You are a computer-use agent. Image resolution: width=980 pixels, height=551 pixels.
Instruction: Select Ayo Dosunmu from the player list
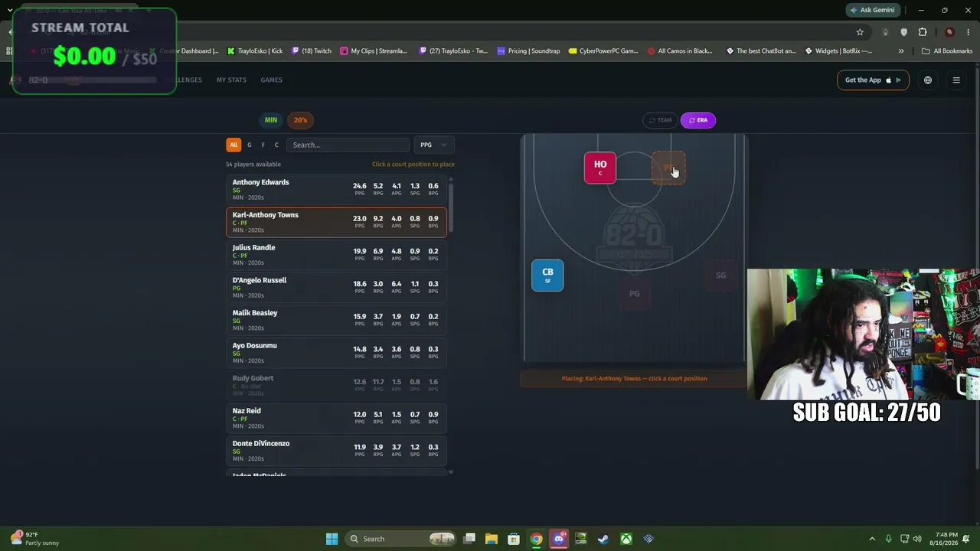click(x=336, y=353)
